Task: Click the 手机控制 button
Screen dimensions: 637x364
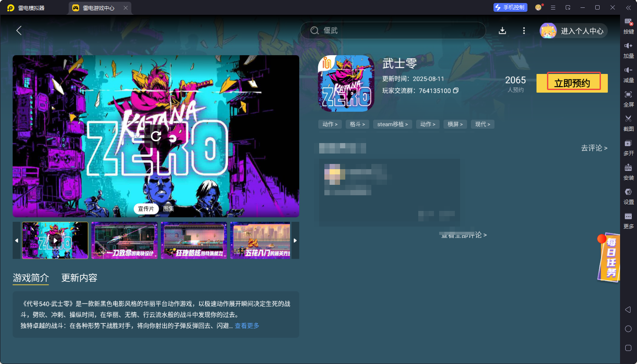Action: (x=510, y=7)
